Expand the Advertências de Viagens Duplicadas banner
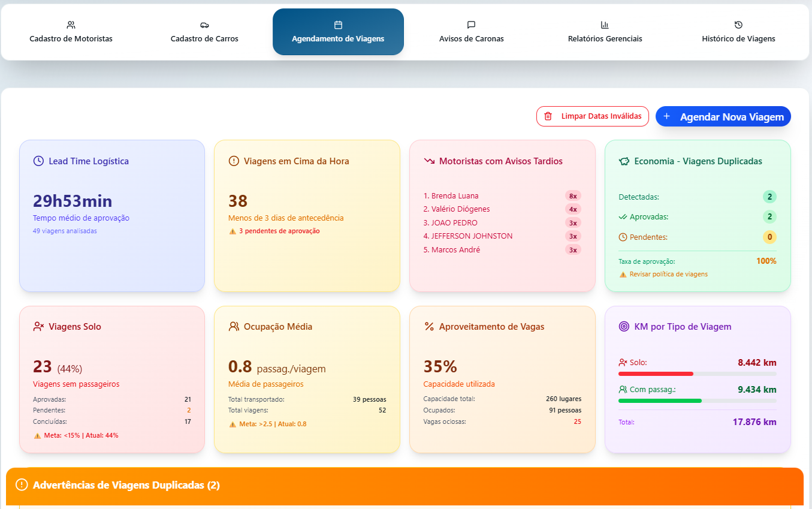The width and height of the screenshot is (812, 509). pyautogui.click(x=405, y=486)
